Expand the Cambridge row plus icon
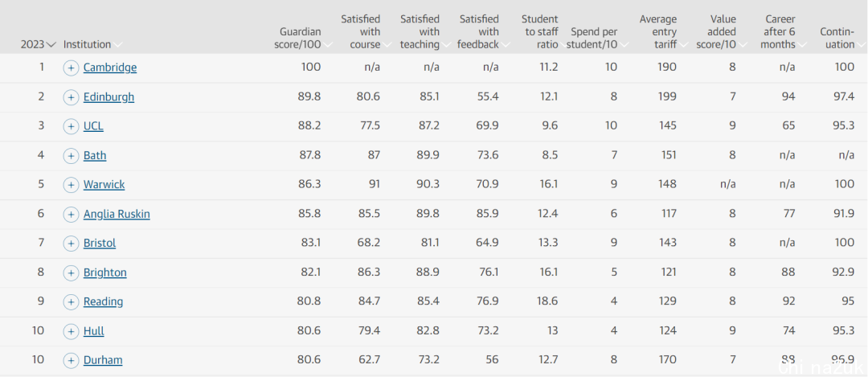868x377 pixels. pyautogui.click(x=71, y=68)
